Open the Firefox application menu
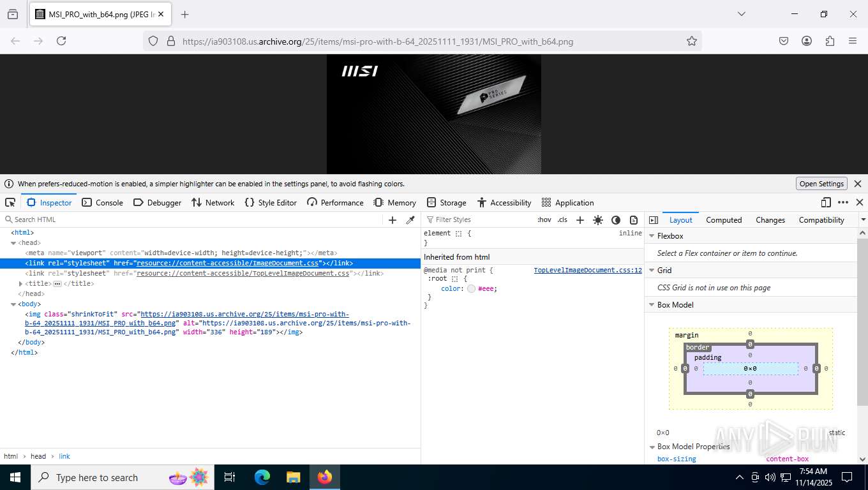Viewport: 868px width, 490px height. click(x=853, y=41)
